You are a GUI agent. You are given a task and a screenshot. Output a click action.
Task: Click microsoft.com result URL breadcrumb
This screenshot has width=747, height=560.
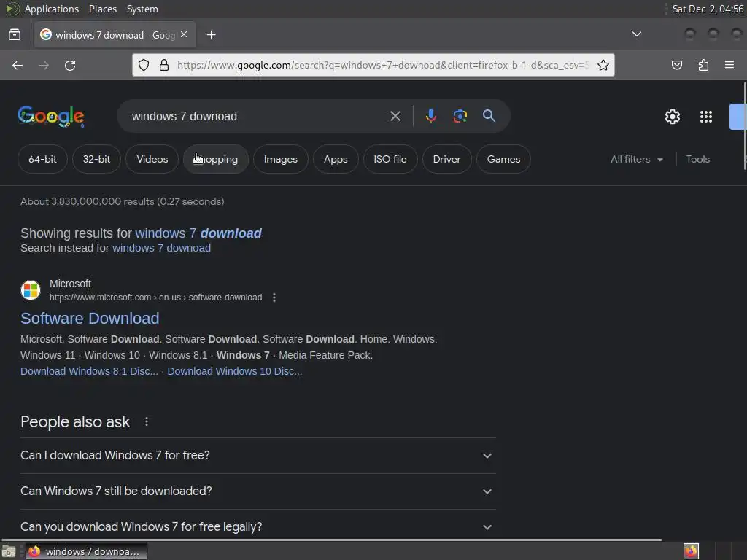tap(156, 297)
